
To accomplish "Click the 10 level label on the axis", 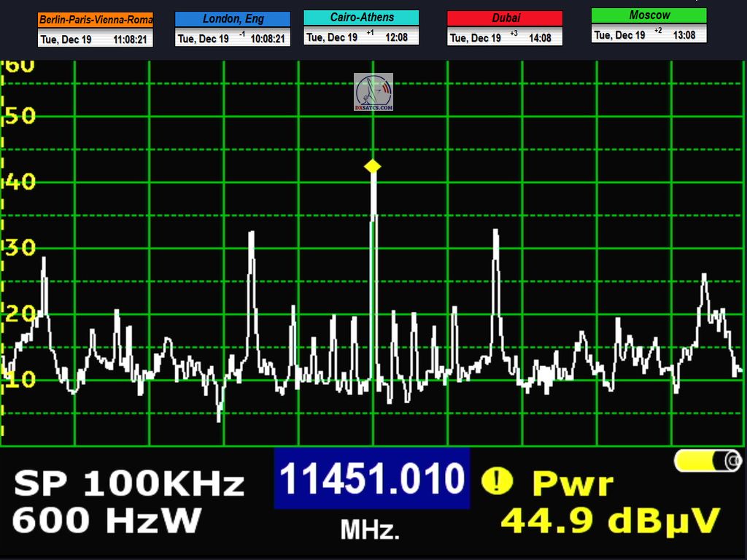I will 20,379.
